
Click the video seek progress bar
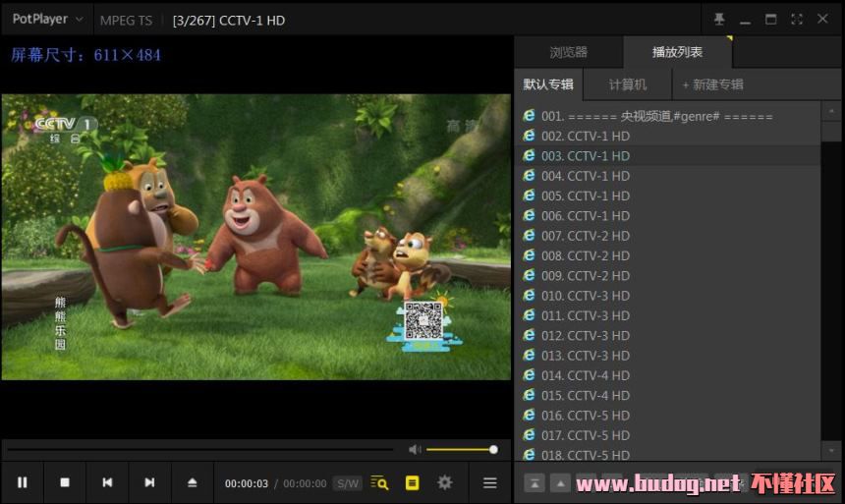199,449
